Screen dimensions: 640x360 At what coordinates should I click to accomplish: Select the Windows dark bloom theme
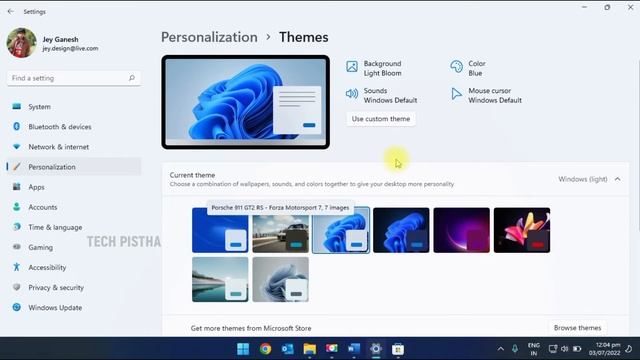401,230
